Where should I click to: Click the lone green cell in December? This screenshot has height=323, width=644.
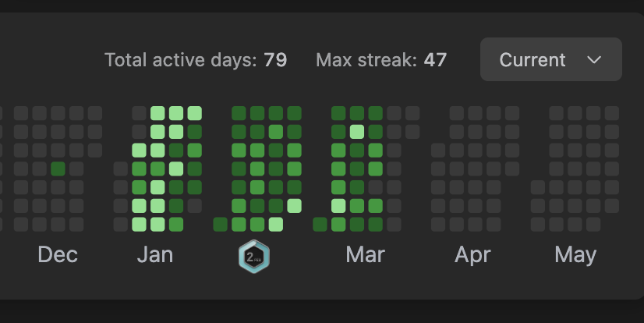[58, 169]
